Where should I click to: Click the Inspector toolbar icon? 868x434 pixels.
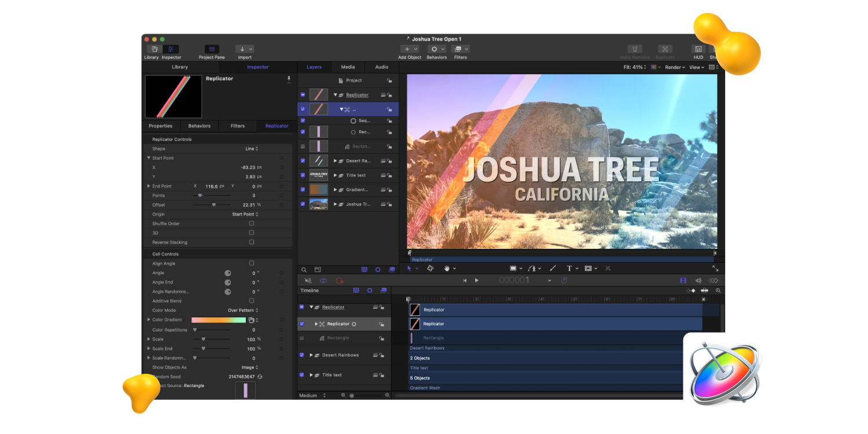[x=171, y=49]
